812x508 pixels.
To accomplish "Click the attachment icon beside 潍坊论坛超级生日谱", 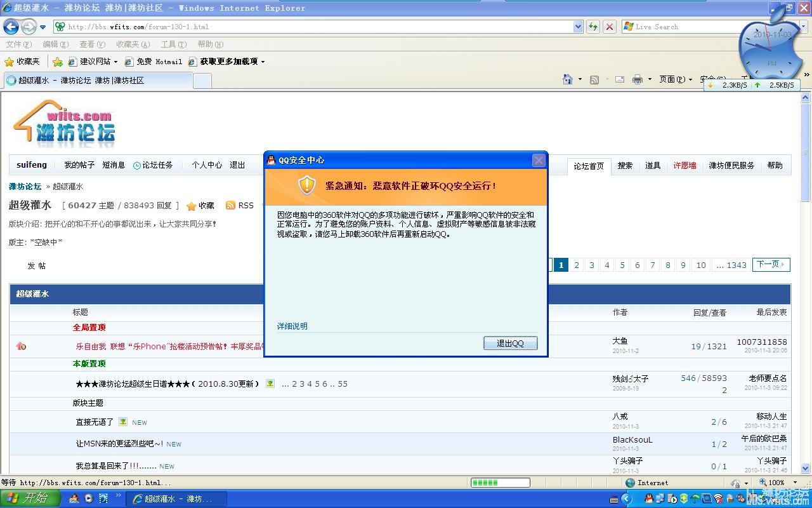I will tap(270, 384).
